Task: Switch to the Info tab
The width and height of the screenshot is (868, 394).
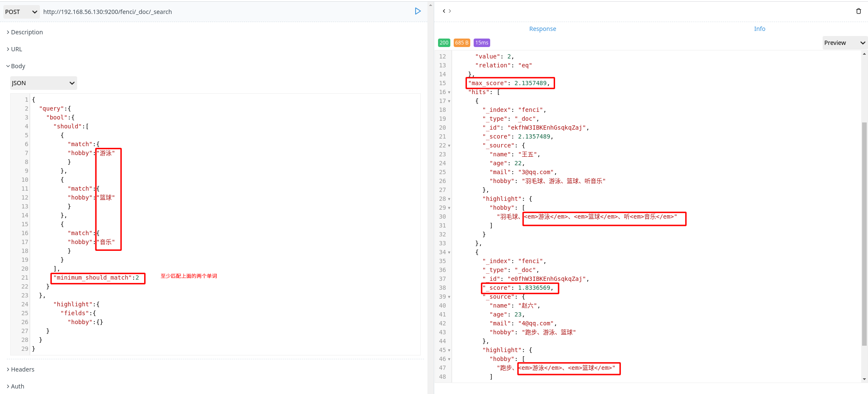Action: pos(759,28)
